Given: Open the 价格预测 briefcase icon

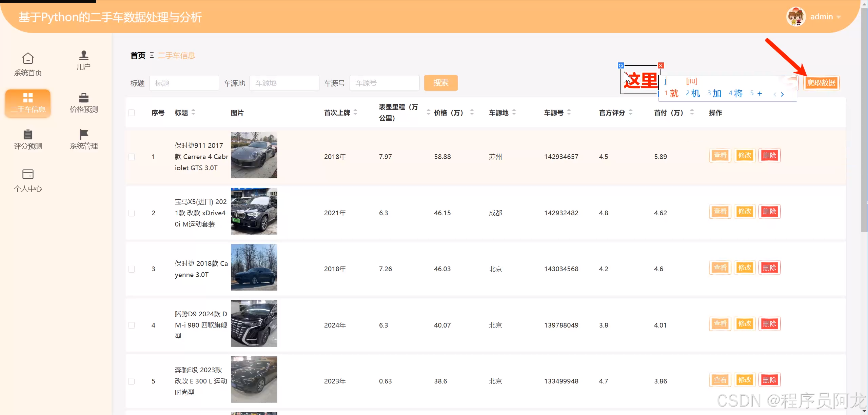Looking at the screenshot, I should (x=83, y=98).
